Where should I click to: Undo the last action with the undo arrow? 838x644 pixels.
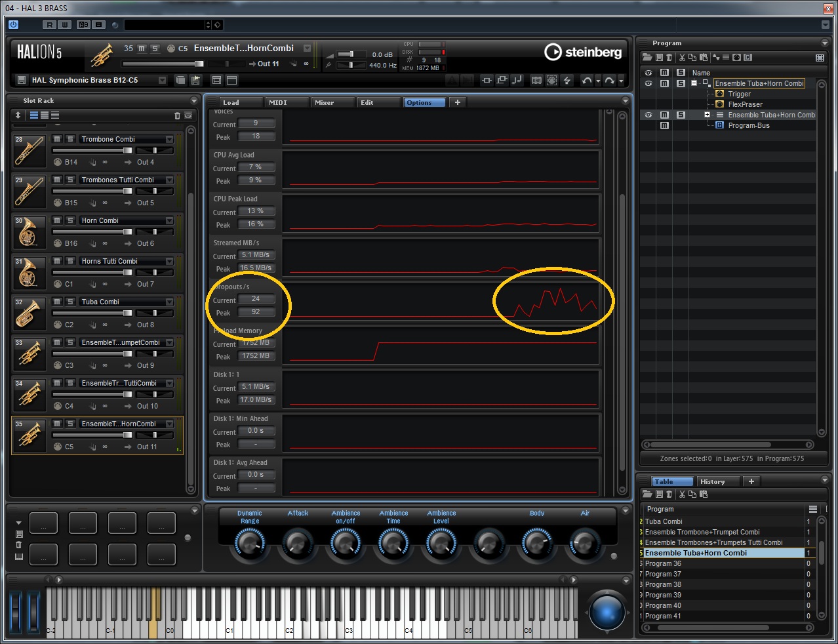click(x=586, y=80)
